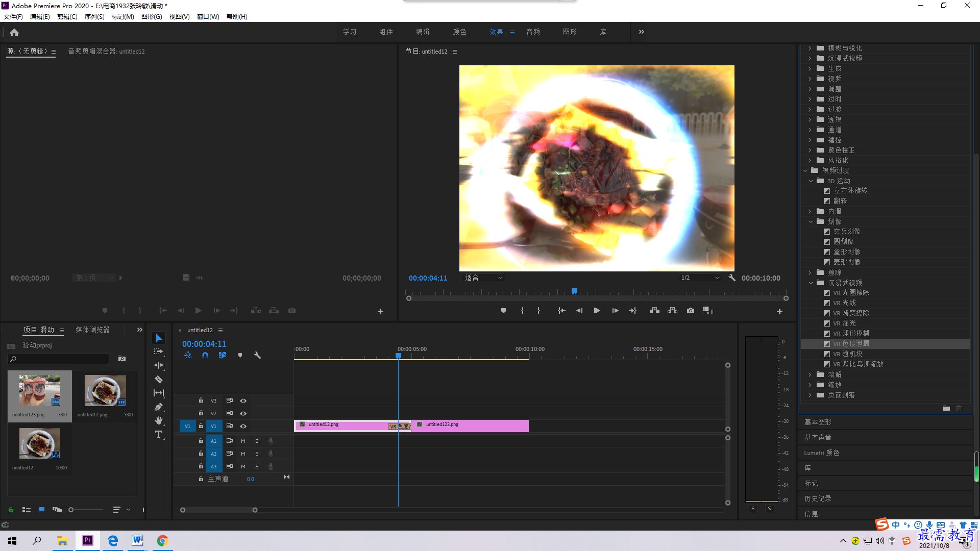Select the Track Select Forward tool
The image size is (980, 551).
click(x=159, y=352)
